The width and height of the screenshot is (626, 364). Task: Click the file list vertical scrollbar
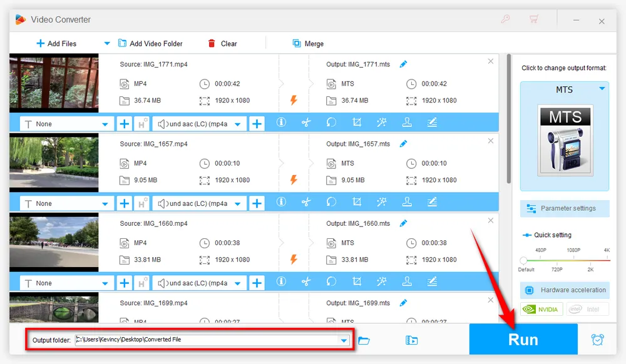(x=508, y=119)
